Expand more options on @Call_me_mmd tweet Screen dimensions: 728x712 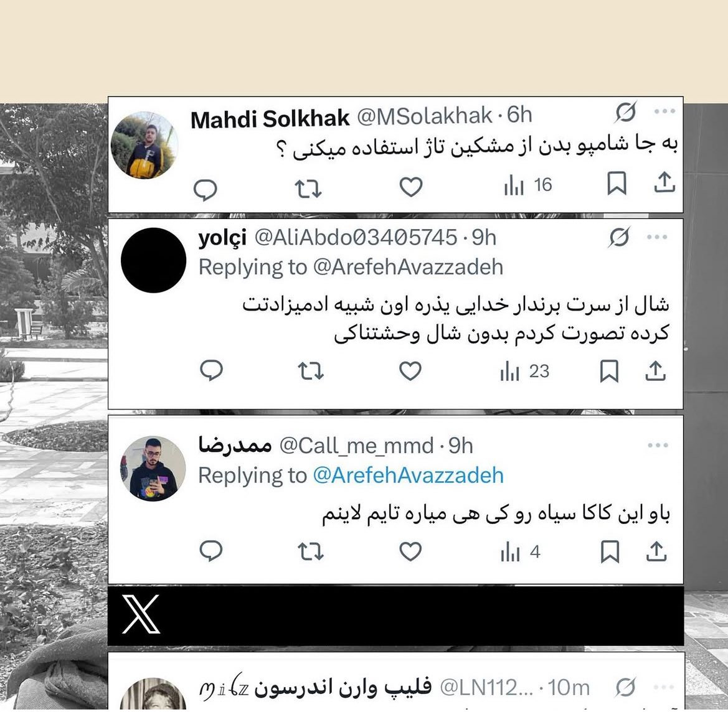(x=658, y=445)
